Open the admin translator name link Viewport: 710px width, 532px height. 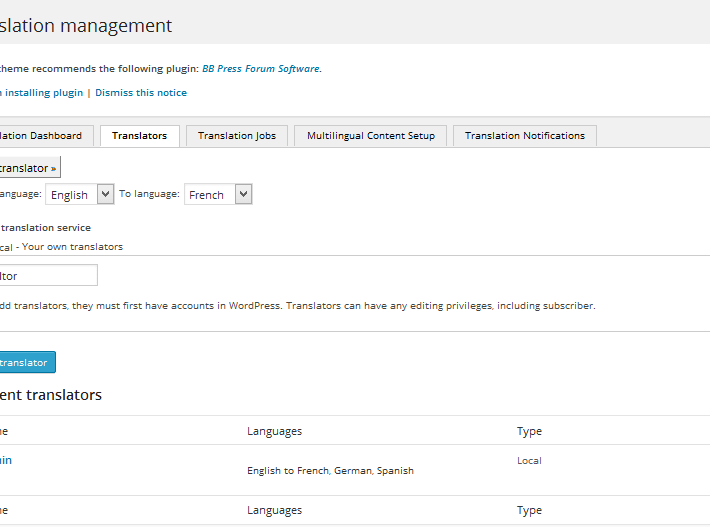coord(6,460)
